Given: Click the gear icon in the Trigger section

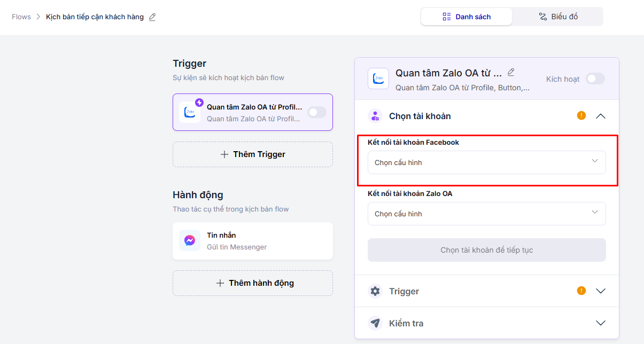Looking at the screenshot, I should click(x=375, y=291).
